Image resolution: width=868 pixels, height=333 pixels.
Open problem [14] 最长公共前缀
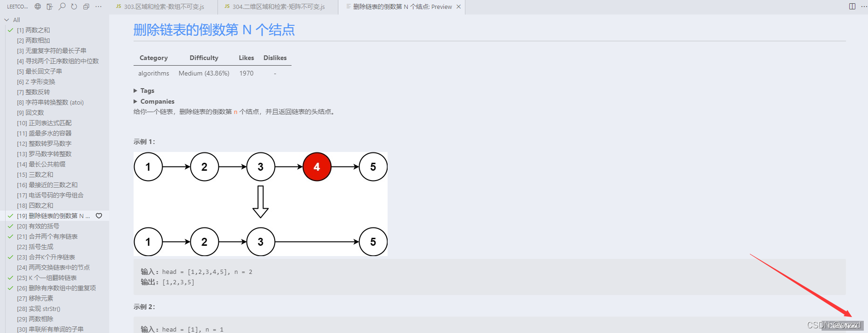41,164
